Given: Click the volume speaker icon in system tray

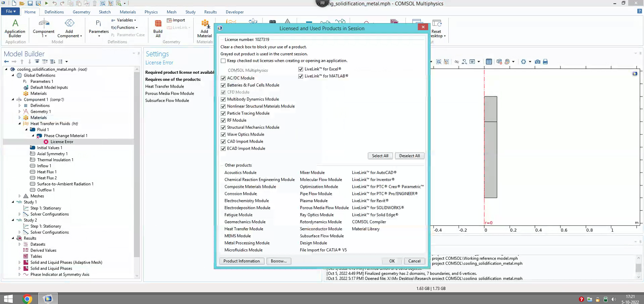Looking at the screenshot, I should point(614,299).
